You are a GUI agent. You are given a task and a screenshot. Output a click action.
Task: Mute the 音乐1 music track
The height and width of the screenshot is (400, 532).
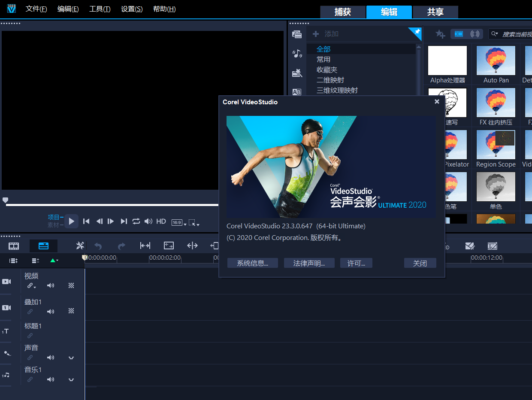pos(51,379)
